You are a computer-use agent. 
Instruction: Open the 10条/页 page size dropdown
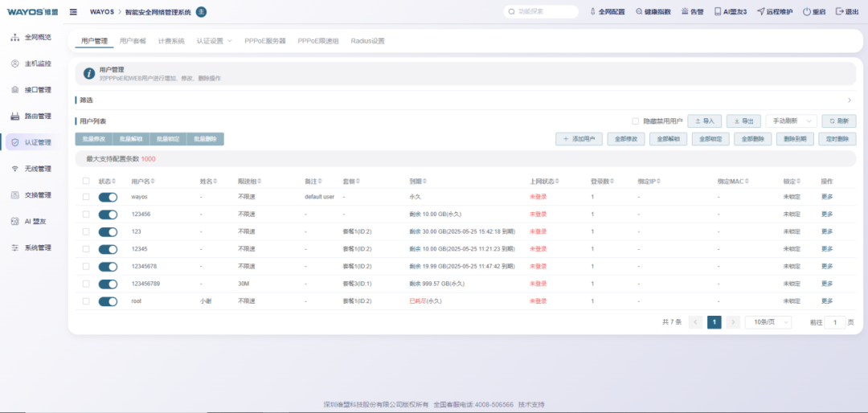(768, 322)
